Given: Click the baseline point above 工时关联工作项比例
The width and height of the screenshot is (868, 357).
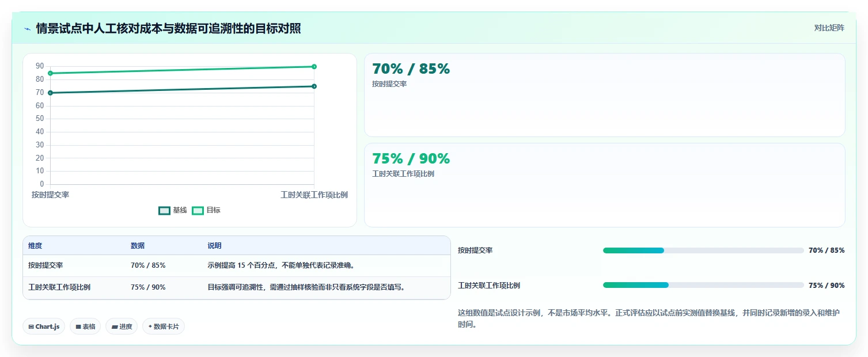Looking at the screenshot, I should click(314, 86).
